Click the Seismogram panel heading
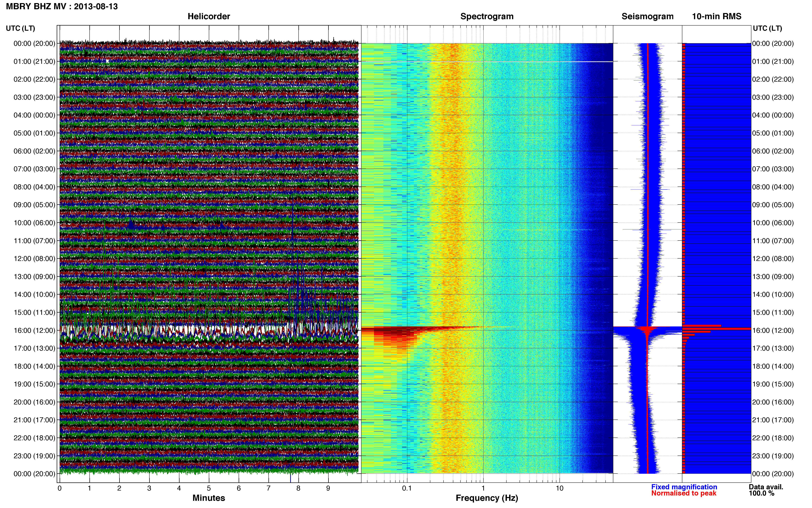Image resolution: width=812 pixels, height=508 pixels. coord(647,16)
